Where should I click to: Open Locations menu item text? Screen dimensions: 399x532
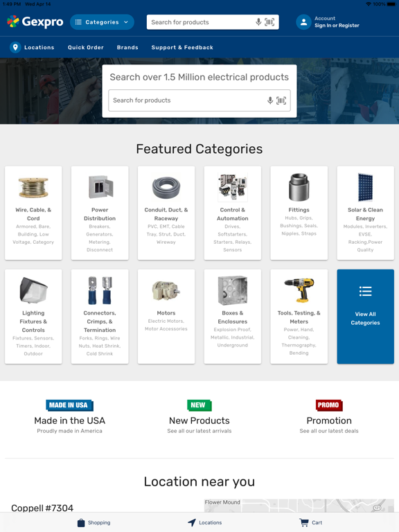coord(39,48)
